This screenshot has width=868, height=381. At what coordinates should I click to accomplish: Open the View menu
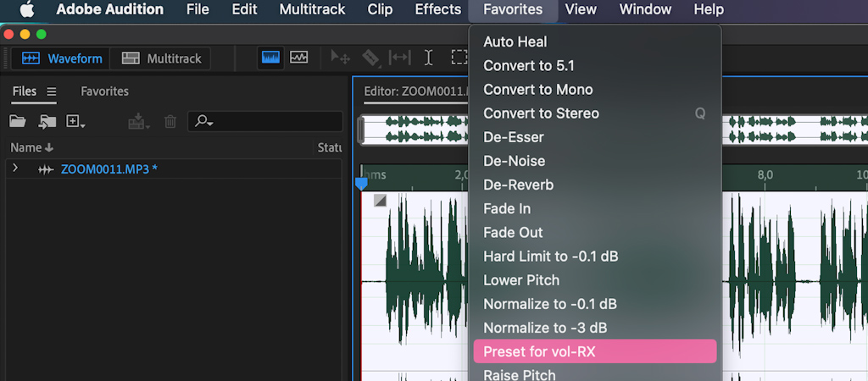pyautogui.click(x=581, y=9)
